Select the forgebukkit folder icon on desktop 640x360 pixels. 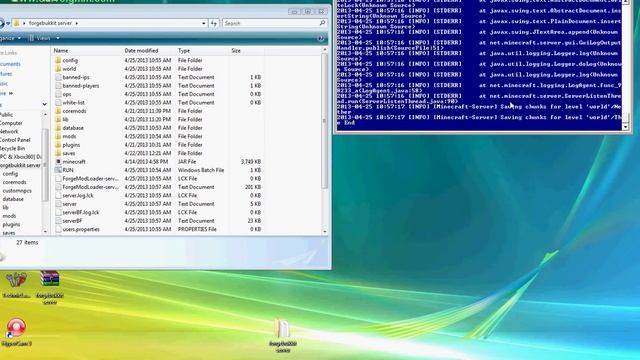(282, 329)
